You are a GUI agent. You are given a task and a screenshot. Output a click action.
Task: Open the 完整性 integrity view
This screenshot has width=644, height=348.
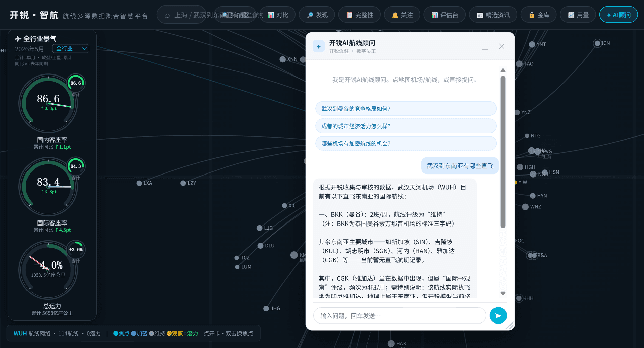(360, 15)
